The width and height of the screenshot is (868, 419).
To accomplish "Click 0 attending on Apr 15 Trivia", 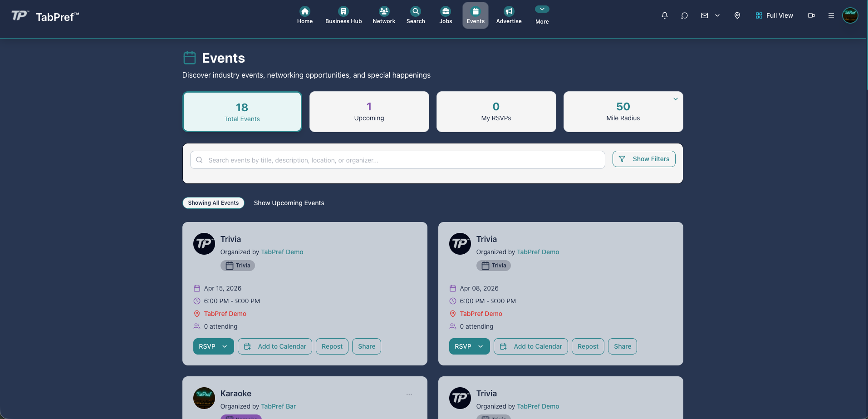I will (221, 326).
